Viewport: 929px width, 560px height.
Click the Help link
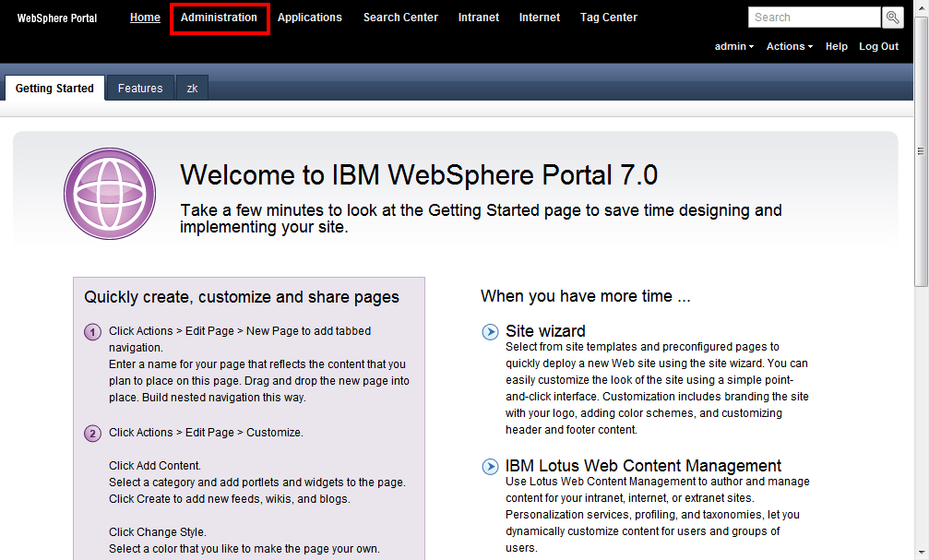[x=837, y=46]
